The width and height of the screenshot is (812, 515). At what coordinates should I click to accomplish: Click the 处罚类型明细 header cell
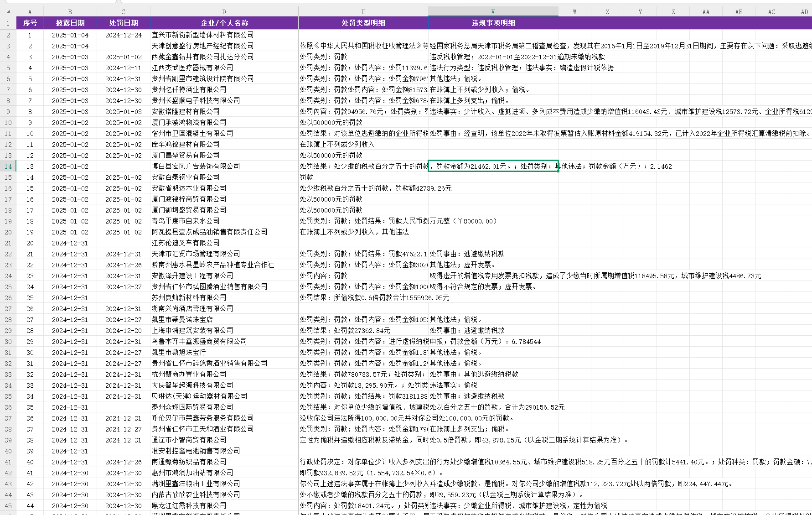363,23
